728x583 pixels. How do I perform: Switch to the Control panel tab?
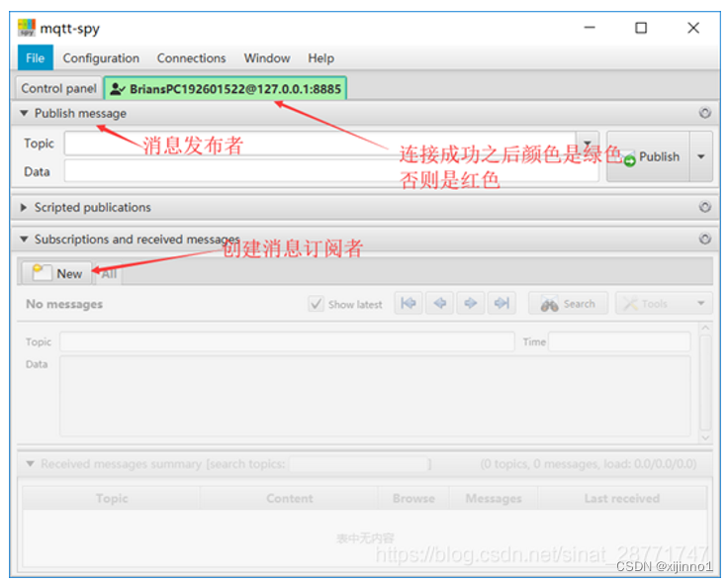[x=58, y=88]
